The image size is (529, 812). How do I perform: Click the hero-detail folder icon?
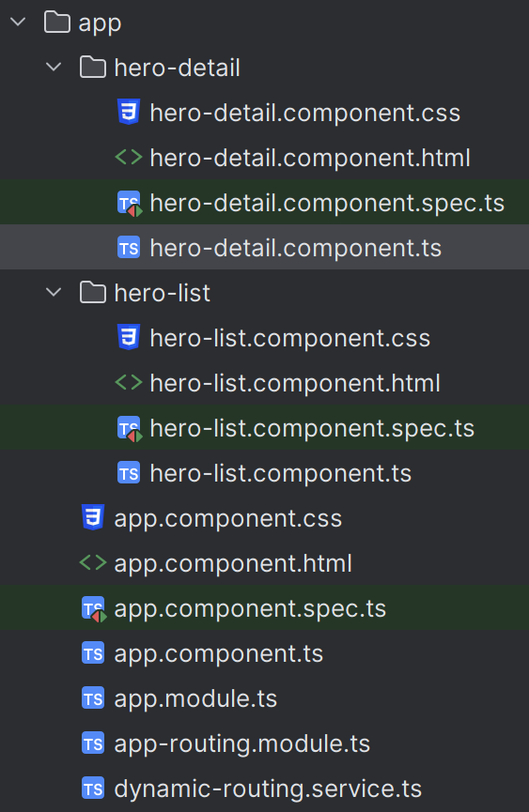[x=93, y=68]
